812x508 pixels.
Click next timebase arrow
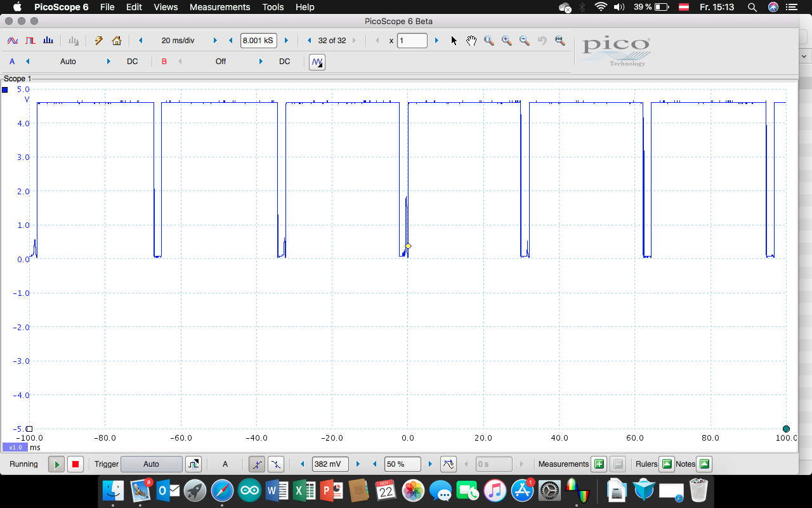point(215,41)
